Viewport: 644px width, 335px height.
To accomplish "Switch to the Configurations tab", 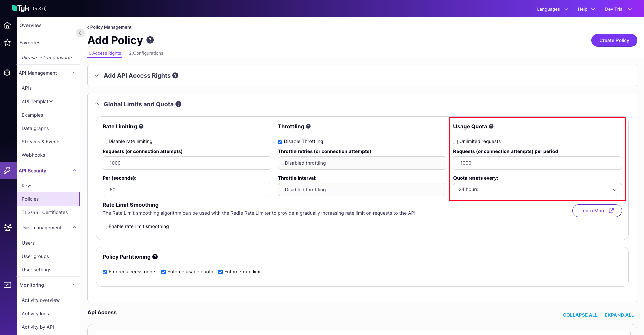I will 146,53.
